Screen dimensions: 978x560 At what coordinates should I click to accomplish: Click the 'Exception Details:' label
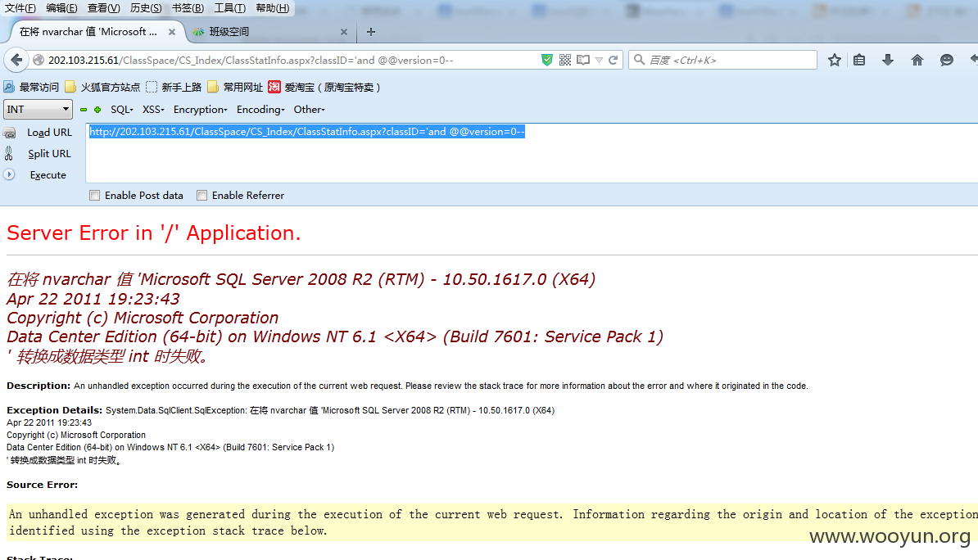coord(54,409)
